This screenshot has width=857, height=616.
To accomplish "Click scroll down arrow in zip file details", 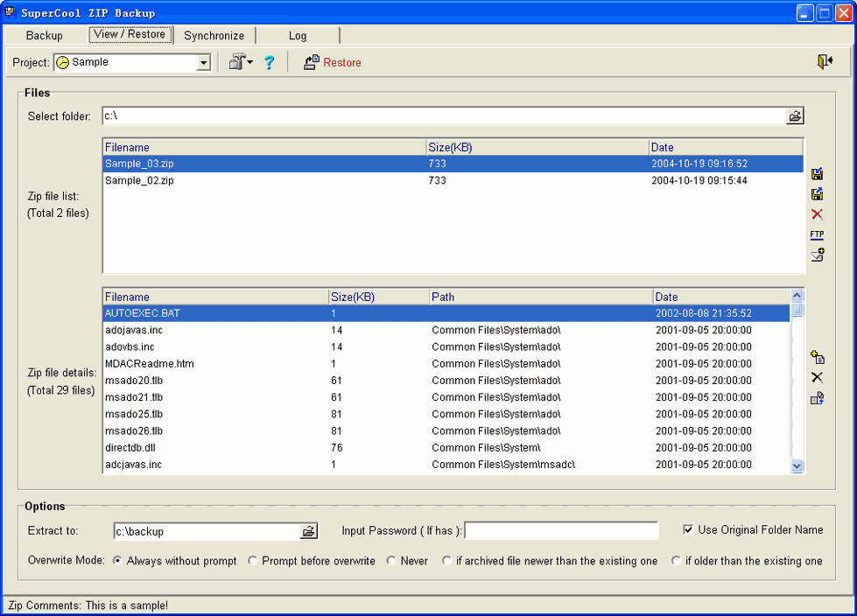I will pyautogui.click(x=797, y=466).
